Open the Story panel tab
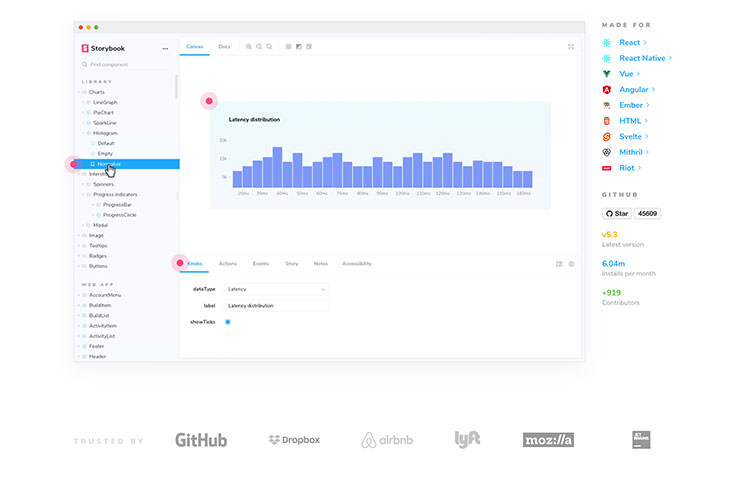The height and width of the screenshot is (480, 750). pos(292,263)
